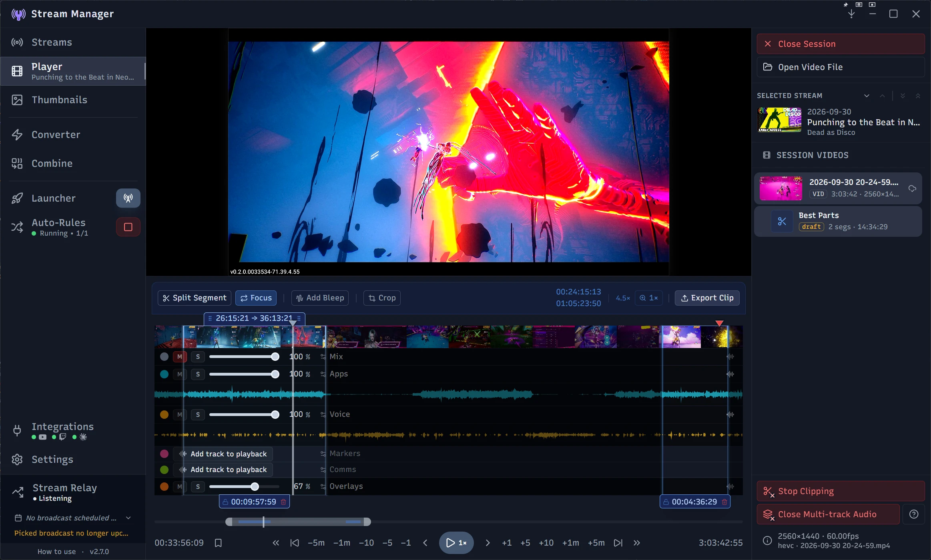Screen dimensions: 931x560
Task: Open the Streams section
Action: pos(73,42)
